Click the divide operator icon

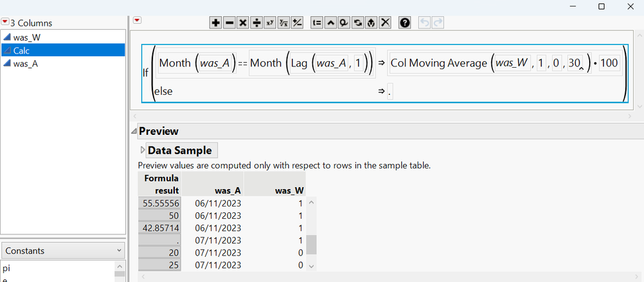[x=257, y=23]
